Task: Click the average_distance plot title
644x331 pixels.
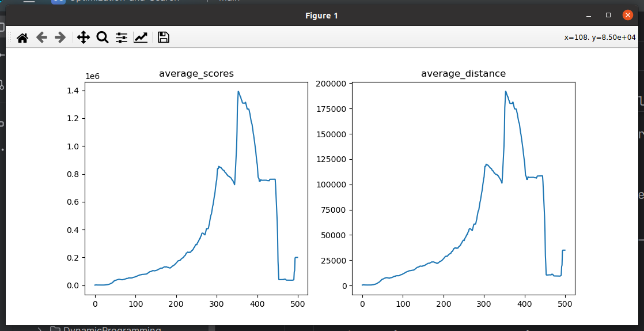Action: click(463, 74)
